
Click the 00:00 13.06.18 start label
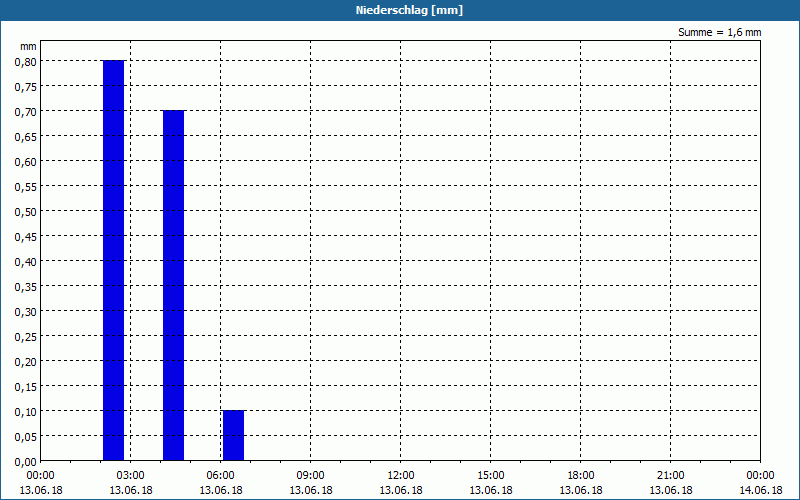(x=41, y=483)
